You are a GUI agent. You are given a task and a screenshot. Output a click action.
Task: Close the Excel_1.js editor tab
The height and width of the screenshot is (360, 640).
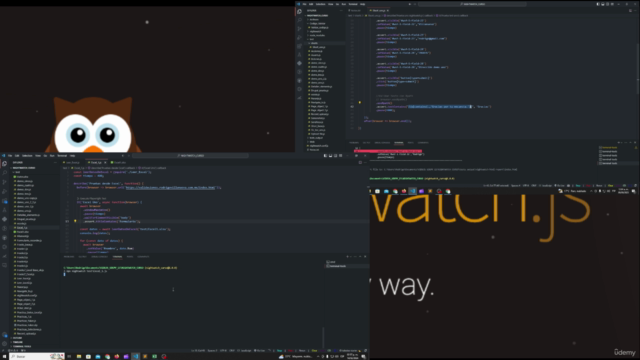click(x=105, y=162)
